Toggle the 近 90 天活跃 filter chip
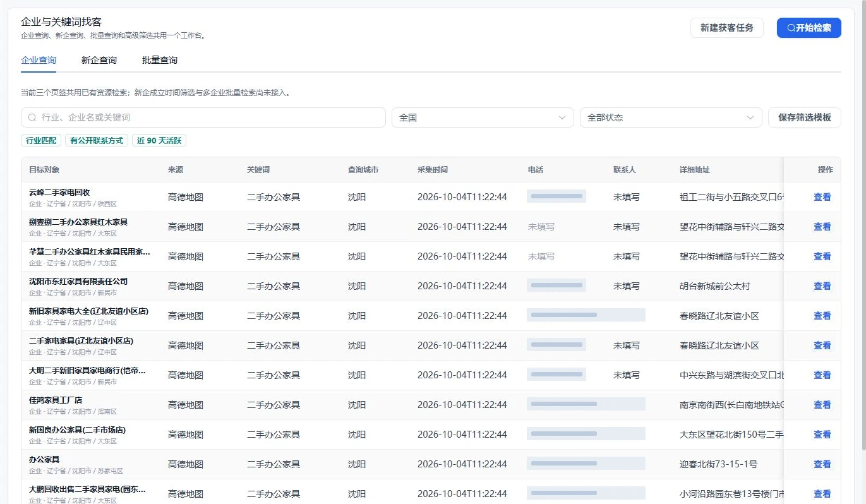Viewport: 866px width, 504px height. 159,141
